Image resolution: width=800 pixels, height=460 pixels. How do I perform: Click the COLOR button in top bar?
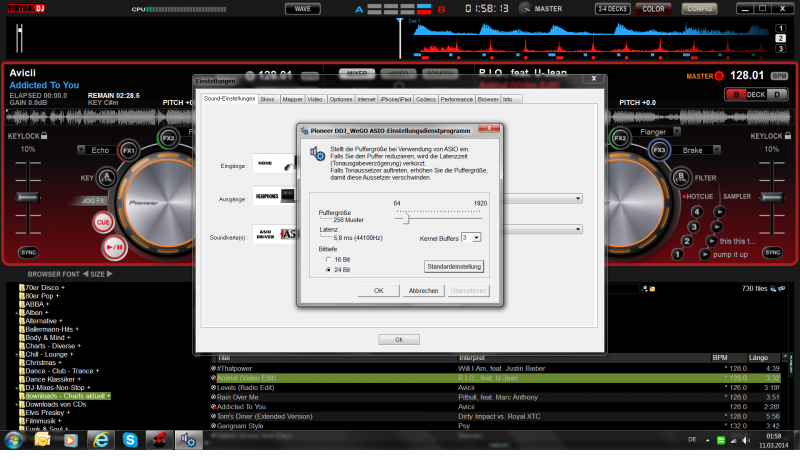pos(653,9)
